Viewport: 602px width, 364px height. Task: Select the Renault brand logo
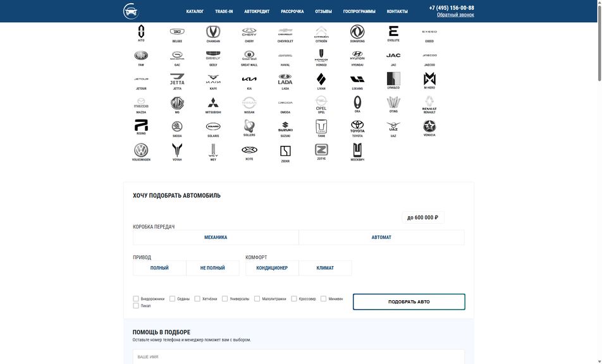[x=429, y=102]
